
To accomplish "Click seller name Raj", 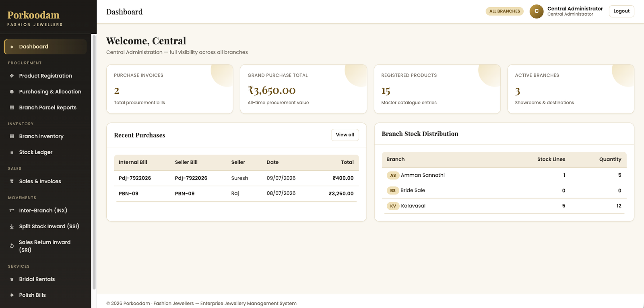I will click(x=235, y=193).
